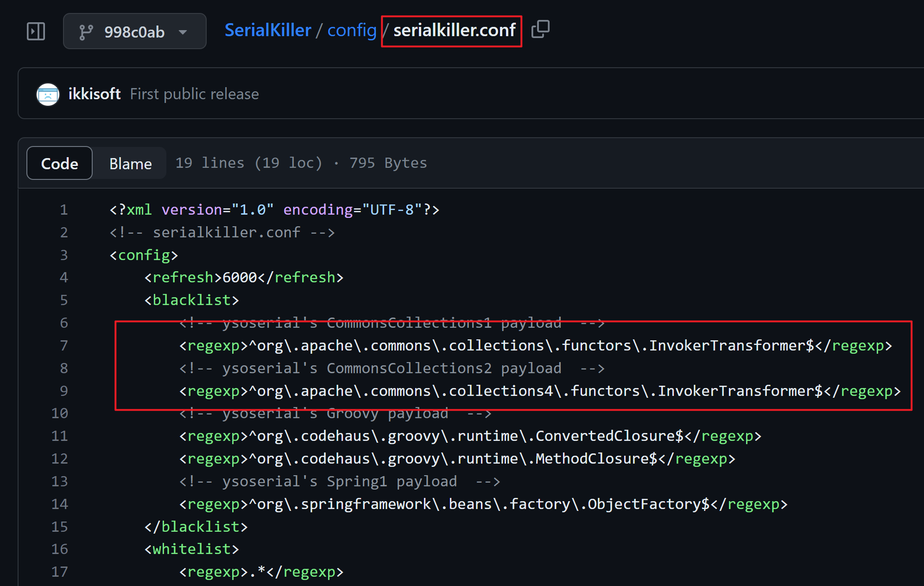Click the refresh value 6000 on line 4
Screen dimensions: 924x586
point(240,277)
